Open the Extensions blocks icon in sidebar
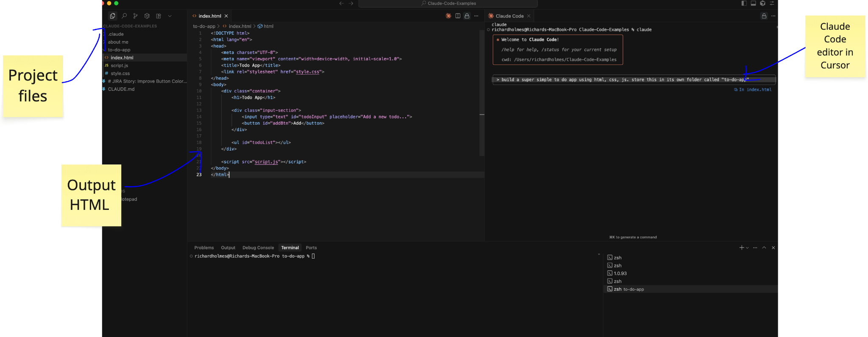 click(159, 16)
